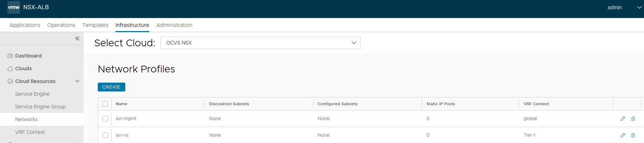The width and height of the screenshot is (644, 143).
Task: Click the Network Profiles heading
Action: click(x=137, y=69)
